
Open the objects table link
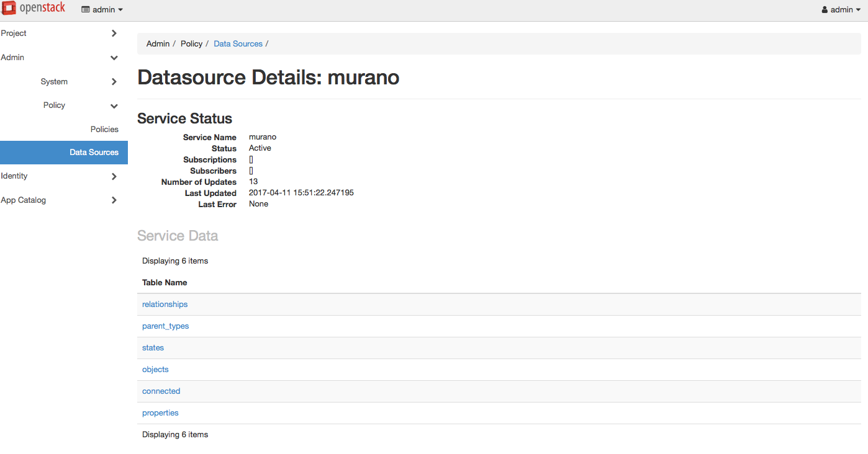[155, 369]
